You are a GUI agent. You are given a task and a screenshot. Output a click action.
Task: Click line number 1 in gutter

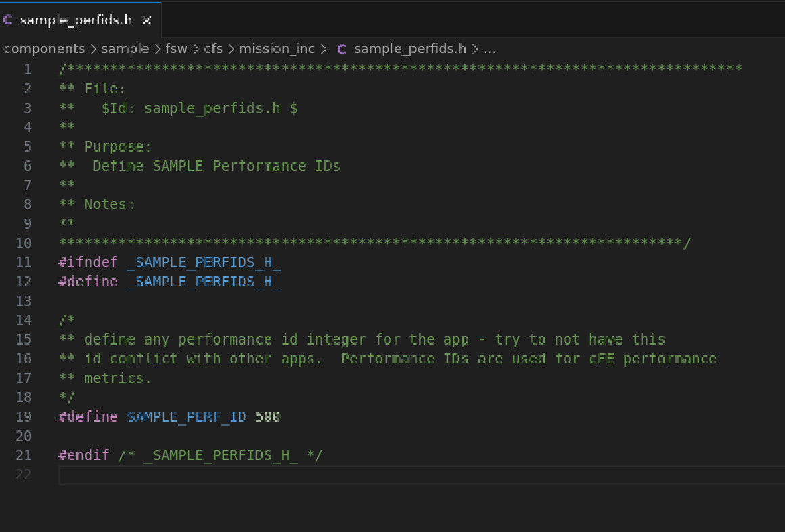pos(28,69)
